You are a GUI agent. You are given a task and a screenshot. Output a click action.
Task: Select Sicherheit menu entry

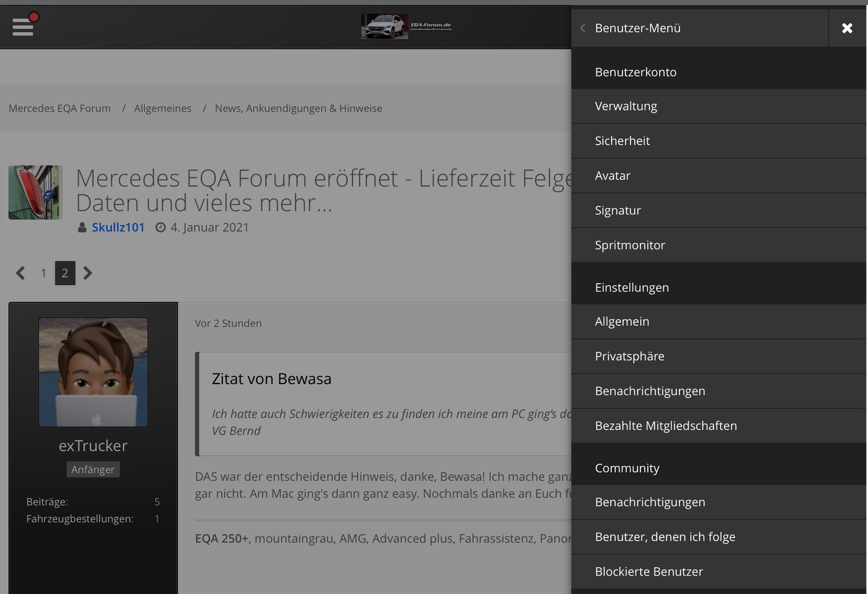622,141
